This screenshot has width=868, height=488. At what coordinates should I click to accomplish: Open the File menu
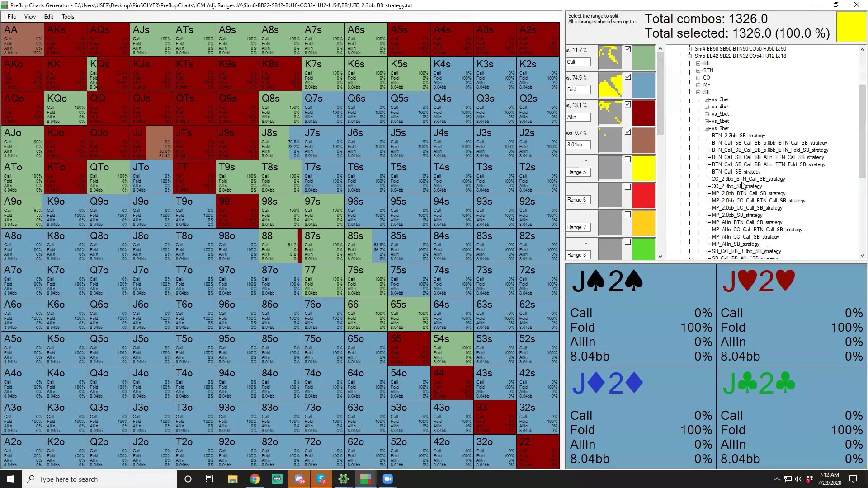12,17
